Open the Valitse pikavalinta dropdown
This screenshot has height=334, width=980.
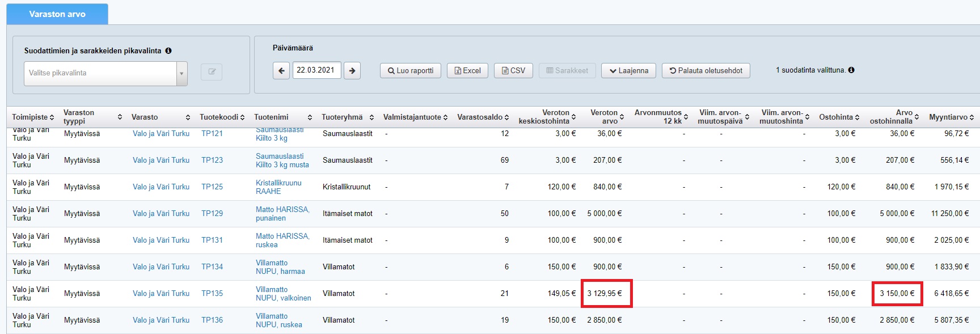tap(105, 74)
